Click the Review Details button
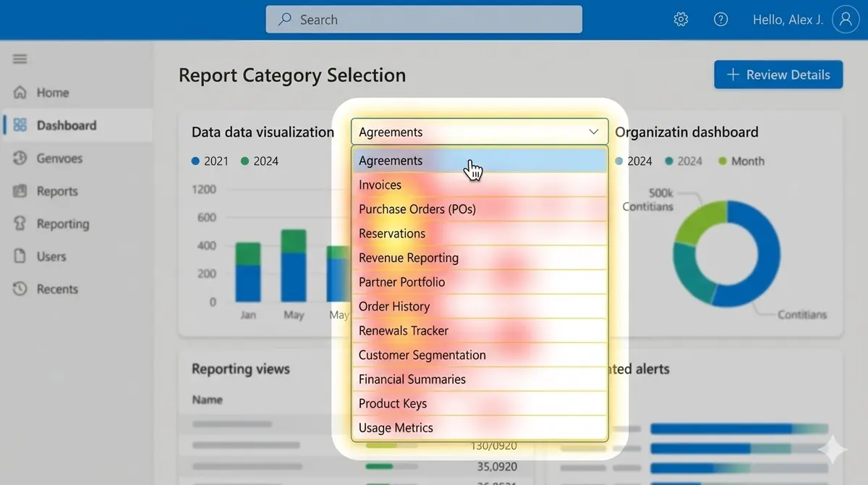Screen dimensions: 868x485 pos(778,75)
